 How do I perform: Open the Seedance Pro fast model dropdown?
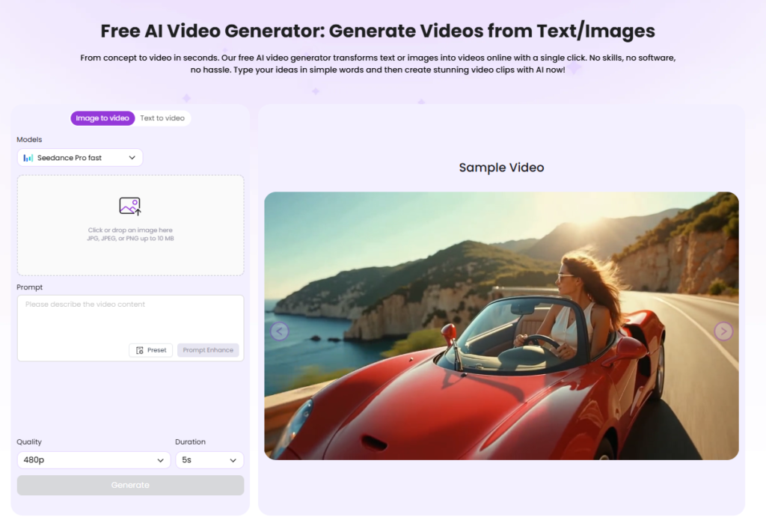coord(79,158)
